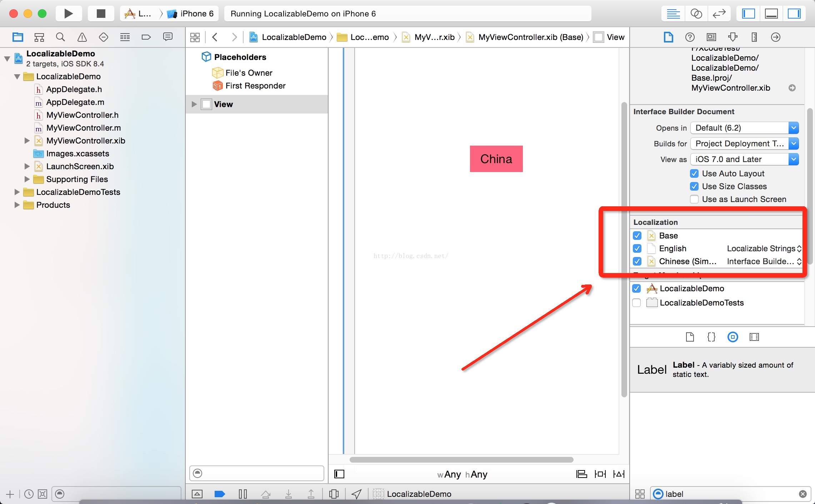Show the Standard editor
This screenshot has height=504, width=815.
(673, 14)
